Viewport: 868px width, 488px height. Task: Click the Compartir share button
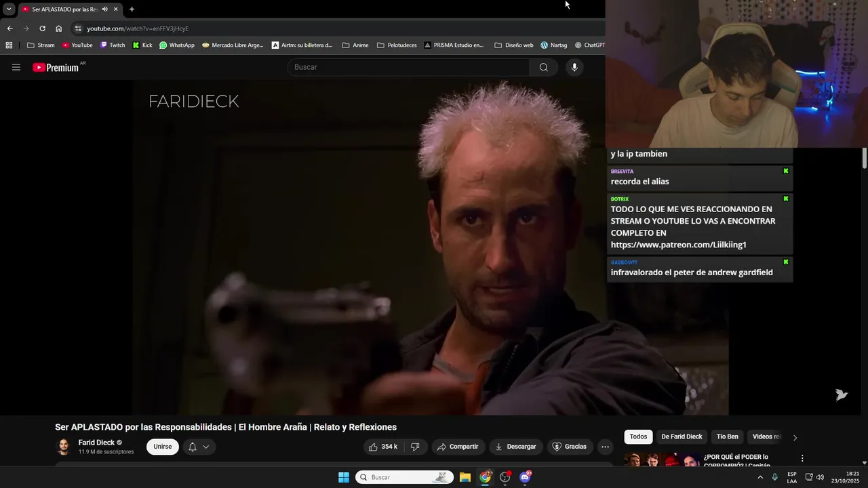pos(458,447)
